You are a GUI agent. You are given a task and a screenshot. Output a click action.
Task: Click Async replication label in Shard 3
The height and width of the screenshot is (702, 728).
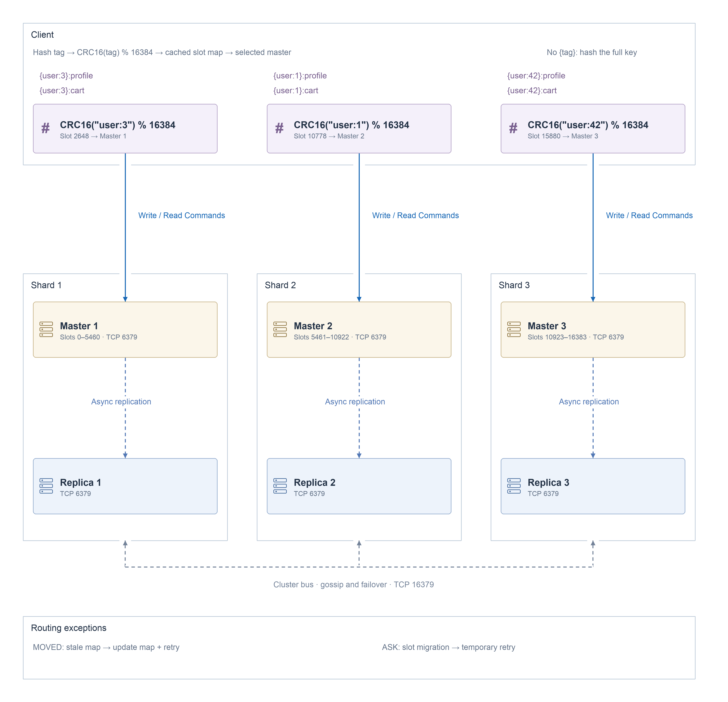pyautogui.click(x=589, y=402)
